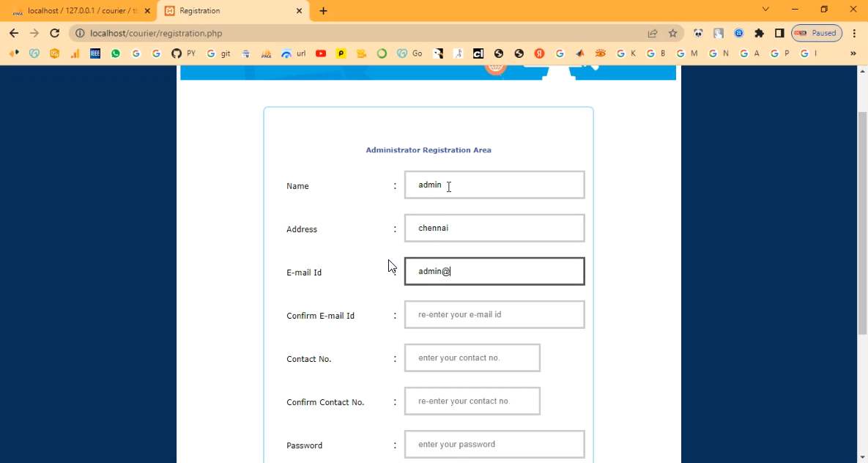868x463 pixels.
Task: Open the 'Go' bookmark
Action: point(409,53)
